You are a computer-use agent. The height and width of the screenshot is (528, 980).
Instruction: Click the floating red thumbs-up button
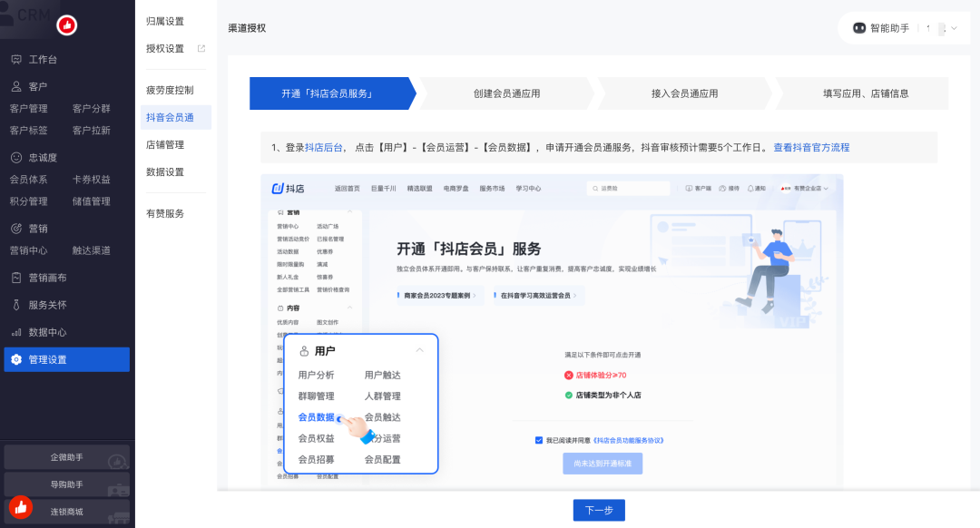21,507
